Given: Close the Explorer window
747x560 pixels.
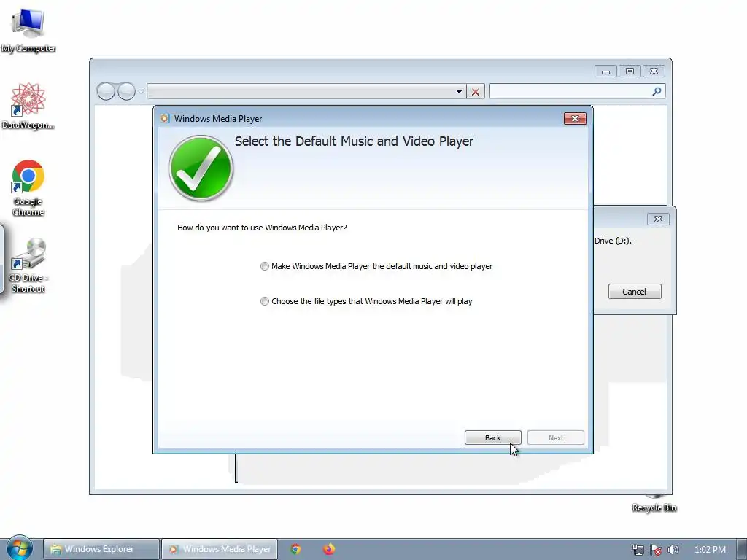Looking at the screenshot, I should [x=654, y=71].
